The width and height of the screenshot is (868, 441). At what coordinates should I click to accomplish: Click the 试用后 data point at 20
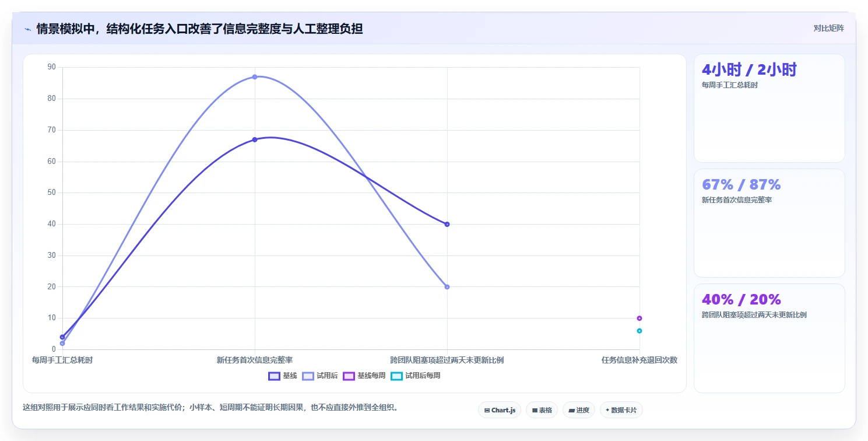[447, 287]
